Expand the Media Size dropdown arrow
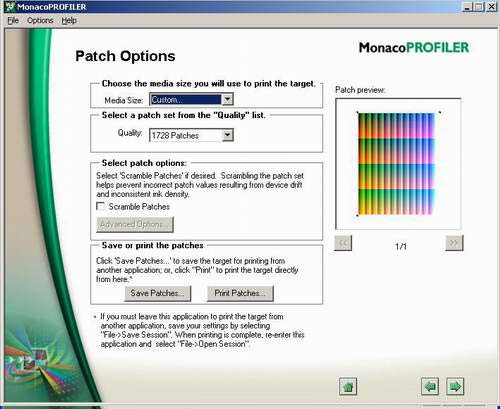 coord(228,99)
